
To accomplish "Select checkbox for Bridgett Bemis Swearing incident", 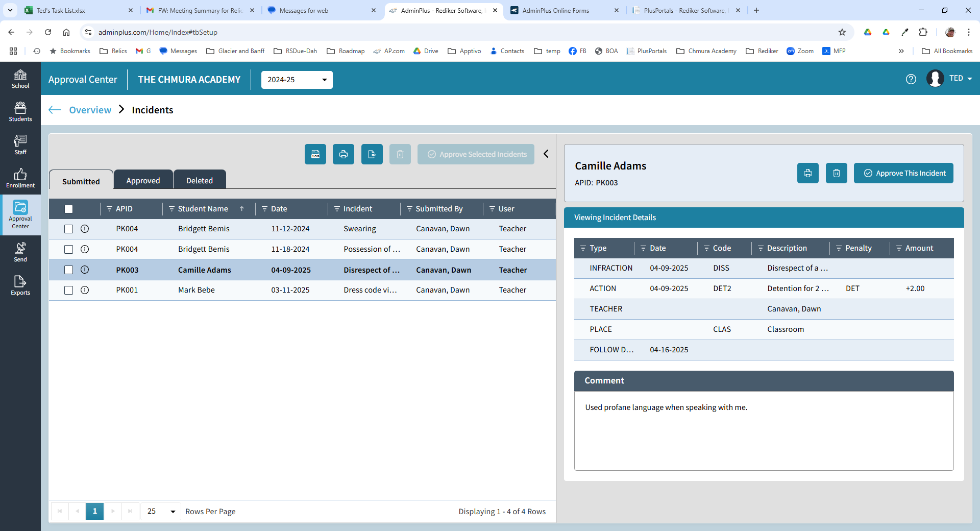I will pyautogui.click(x=69, y=229).
